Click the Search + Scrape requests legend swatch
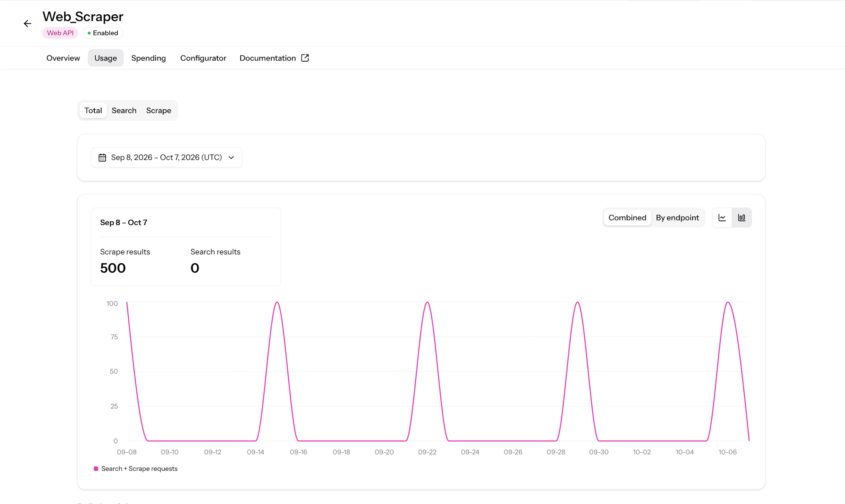Viewport: 845px width, 504px height. (96, 469)
